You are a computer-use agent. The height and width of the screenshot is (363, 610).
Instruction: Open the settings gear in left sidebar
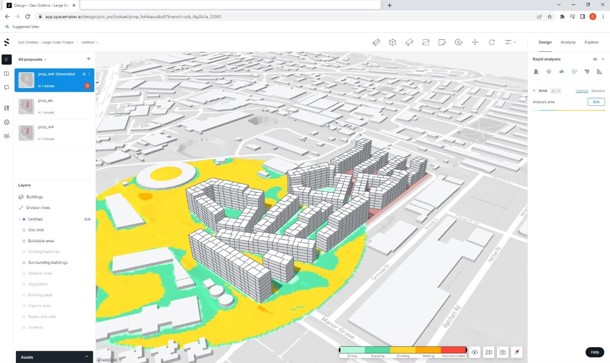[7, 122]
